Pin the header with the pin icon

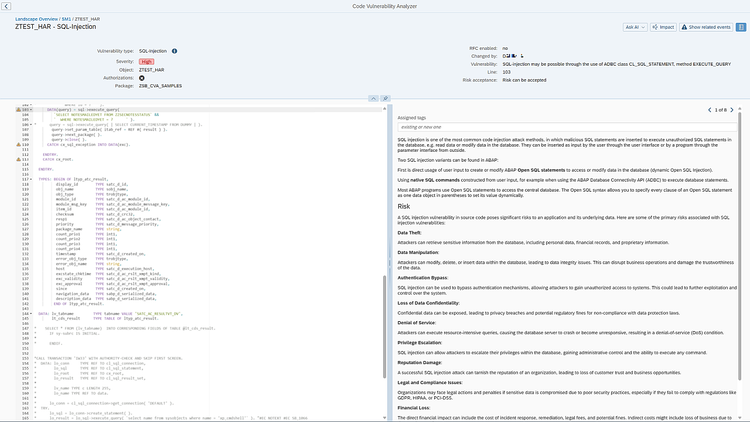385,99
